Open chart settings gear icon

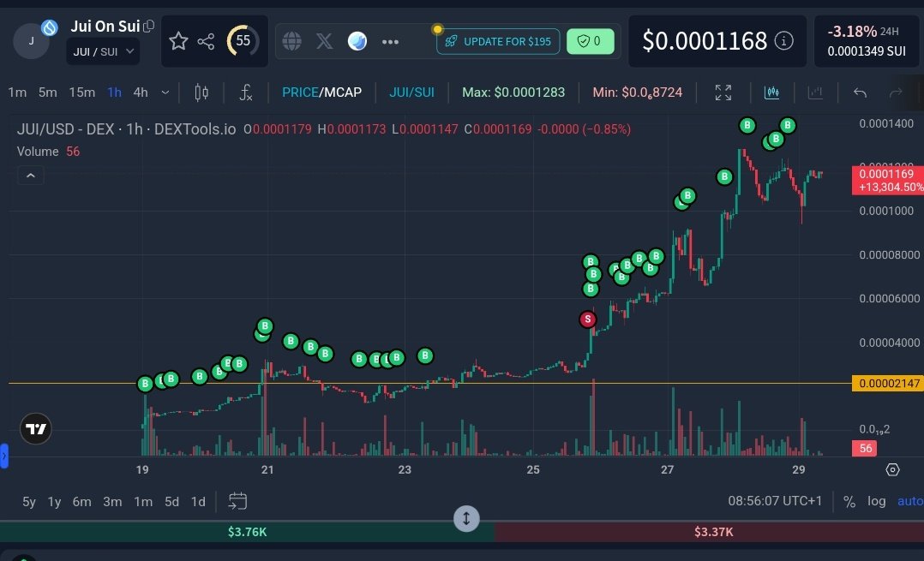[x=893, y=469]
